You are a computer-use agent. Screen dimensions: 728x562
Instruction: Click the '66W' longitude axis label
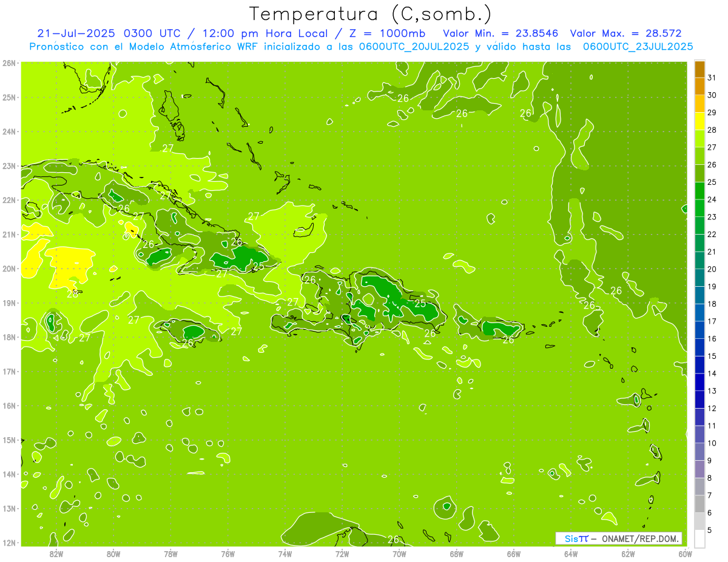click(x=514, y=554)
